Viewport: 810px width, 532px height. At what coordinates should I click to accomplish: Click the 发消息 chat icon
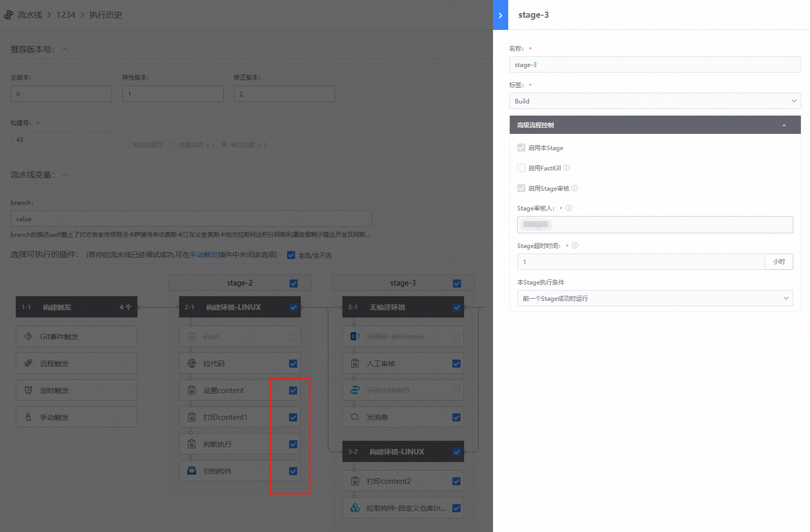coord(355,417)
